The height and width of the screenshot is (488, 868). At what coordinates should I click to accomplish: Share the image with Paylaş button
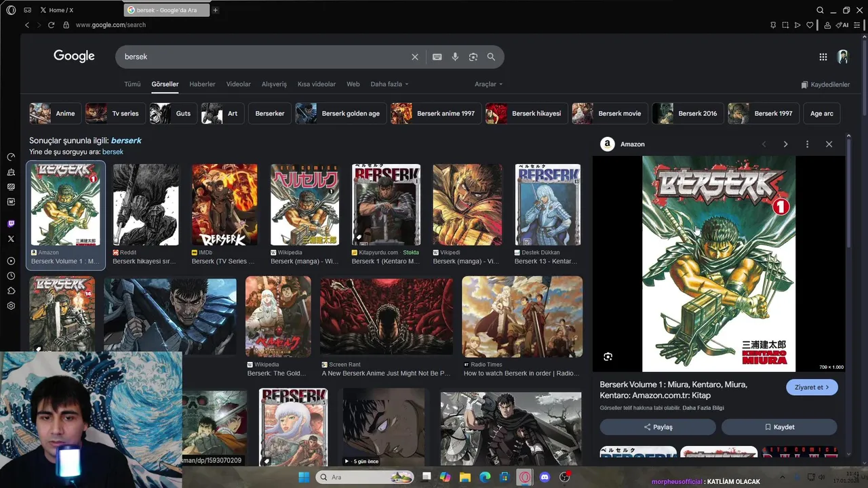(x=658, y=427)
